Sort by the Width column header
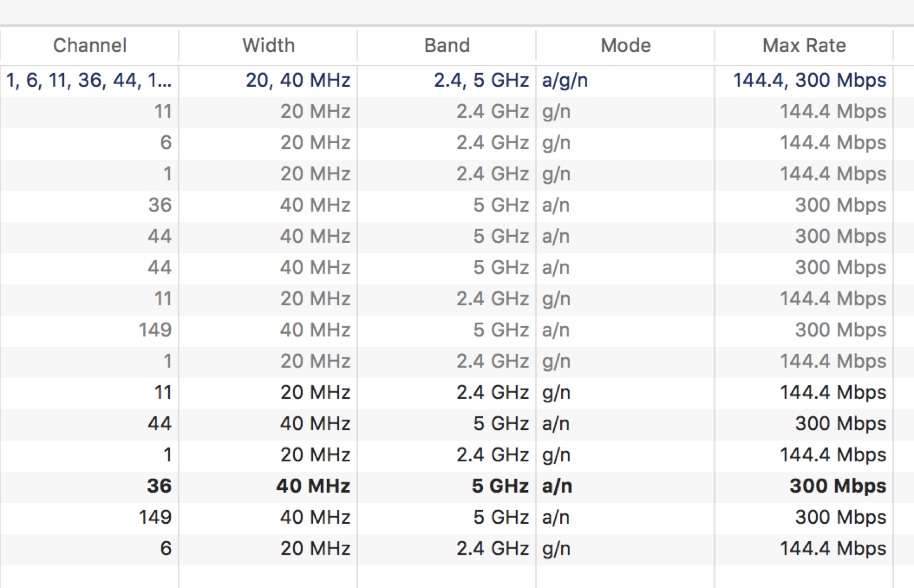Screen dimensions: 914x588 [x=268, y=45]
